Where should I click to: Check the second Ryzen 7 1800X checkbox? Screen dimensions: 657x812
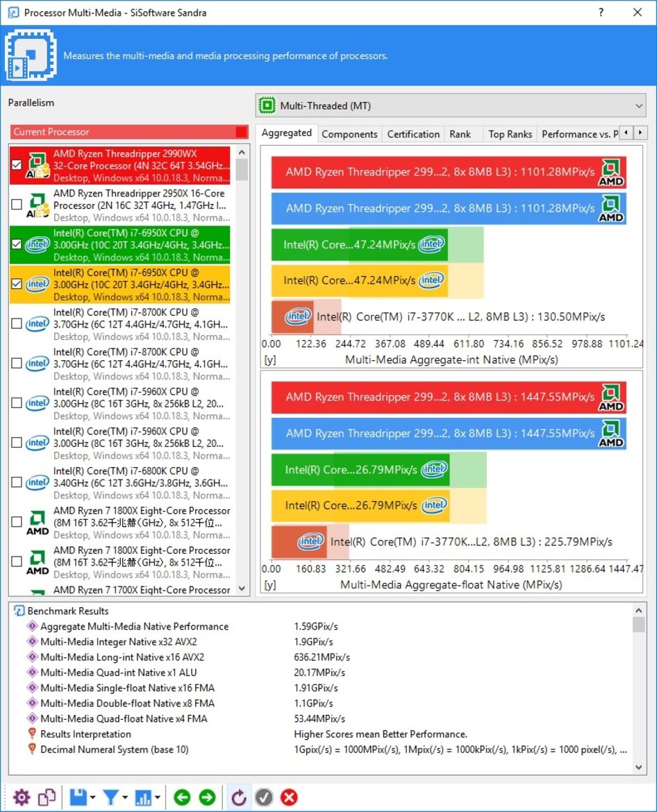[17, 561]
